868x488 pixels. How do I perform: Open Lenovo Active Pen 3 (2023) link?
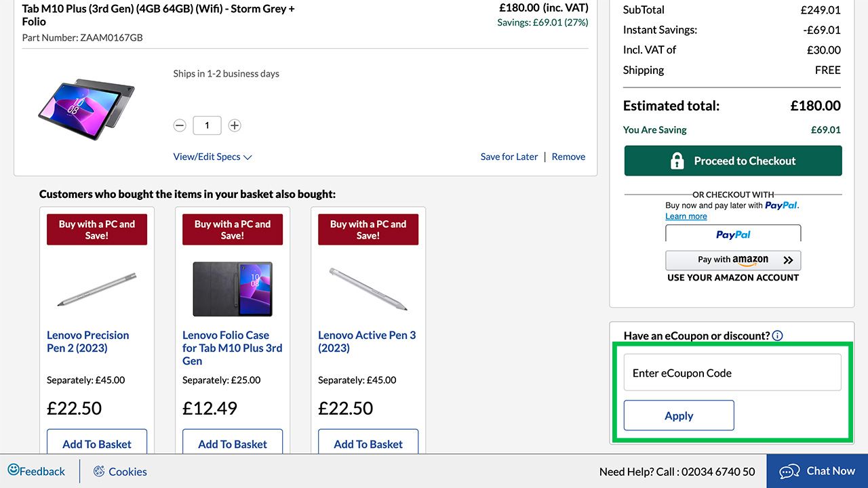(x=367, y=342)
